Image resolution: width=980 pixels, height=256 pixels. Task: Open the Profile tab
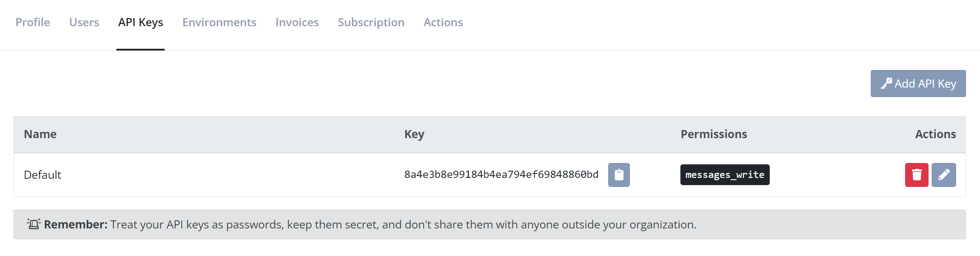(x=32, y=22)
